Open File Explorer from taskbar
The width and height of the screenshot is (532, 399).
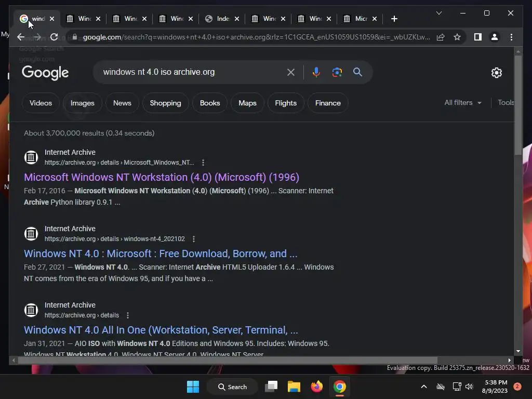point(294,387)
